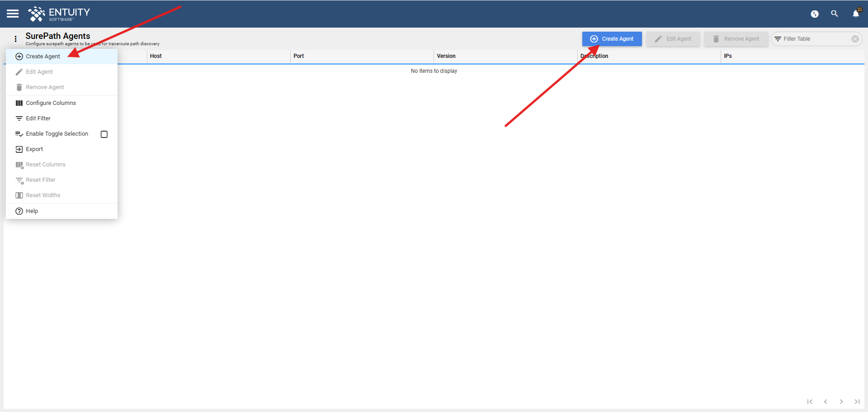Open the notifications bell
This screenshot has width=868, height=412.
tap(856, 14)
